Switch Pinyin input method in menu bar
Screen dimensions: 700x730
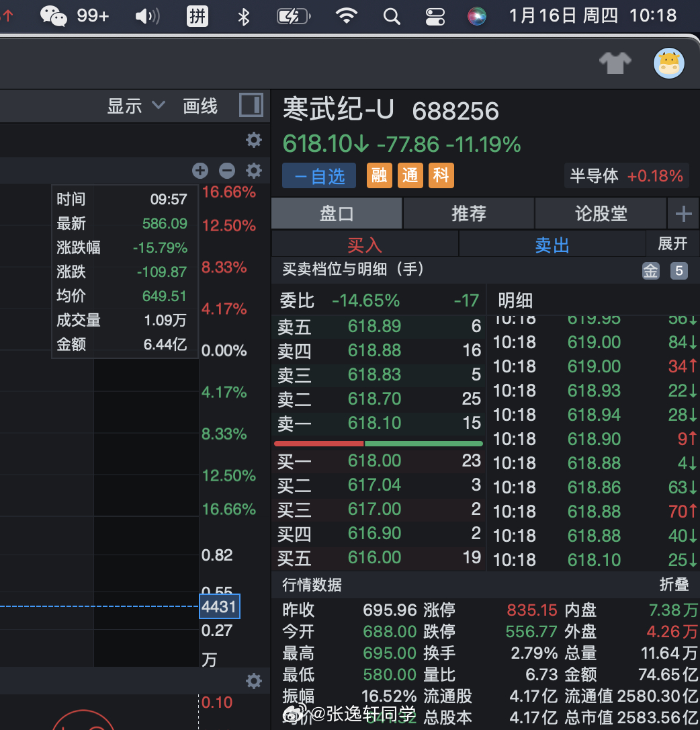pos(198,16)
